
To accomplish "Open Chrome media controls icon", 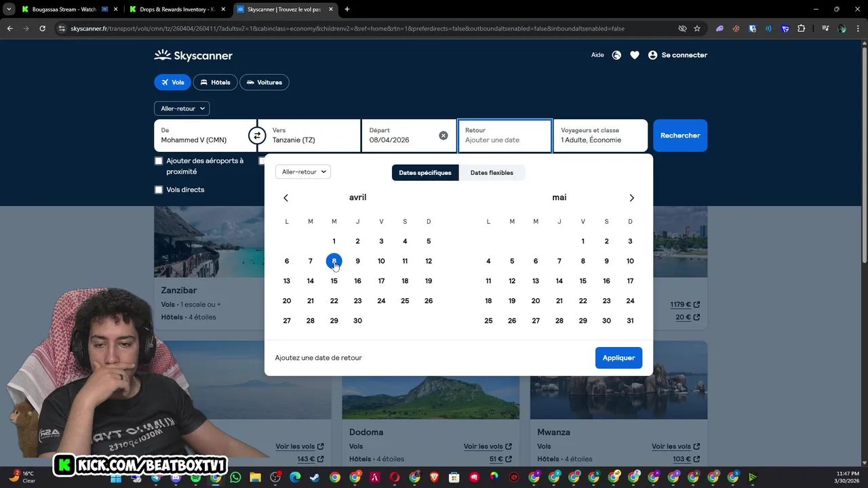I will 825,28.
